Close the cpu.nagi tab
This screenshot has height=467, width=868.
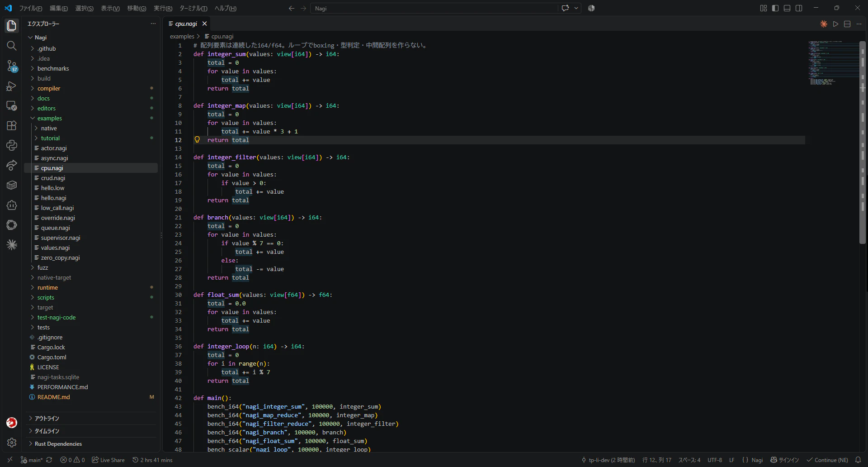pos(204,24)
